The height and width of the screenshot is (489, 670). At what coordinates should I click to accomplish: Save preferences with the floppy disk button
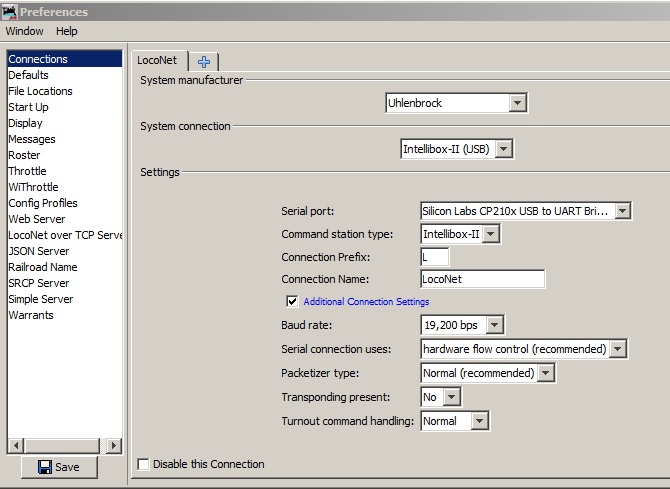tap(59, 467)
